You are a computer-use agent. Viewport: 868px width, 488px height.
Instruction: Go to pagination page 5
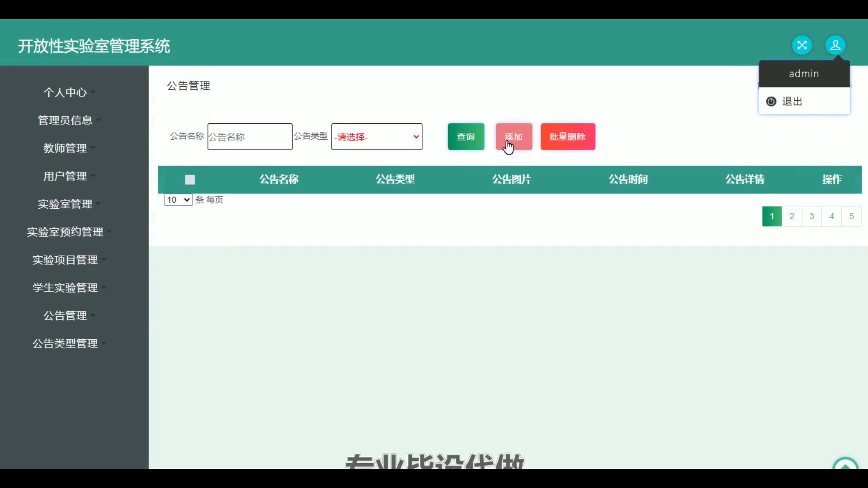852,216
